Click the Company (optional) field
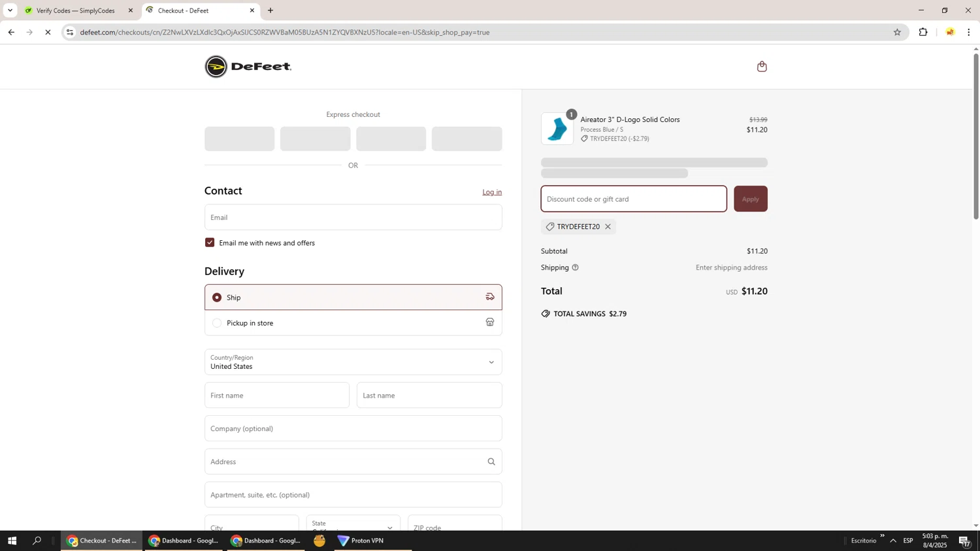This screenshot has height=551, width=980. (353, 429)
